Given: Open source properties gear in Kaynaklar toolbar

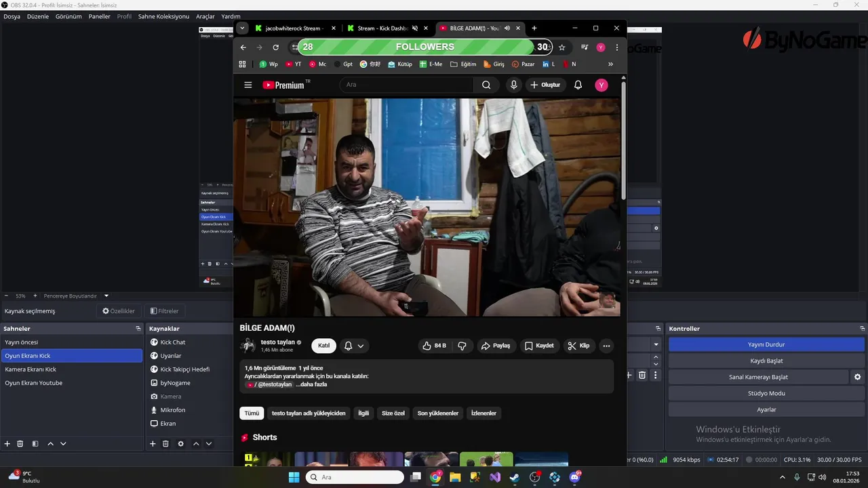Looking at the screenshot, I should pos(180,444).
